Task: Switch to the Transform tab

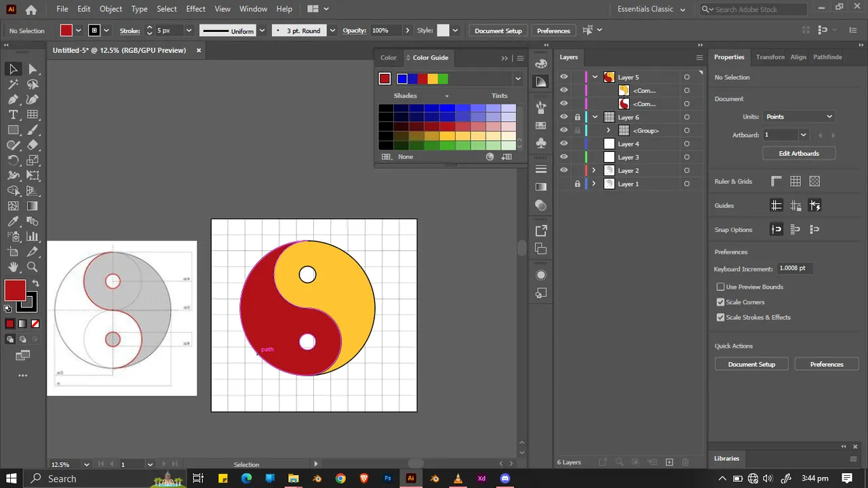Action: [770, 57]
